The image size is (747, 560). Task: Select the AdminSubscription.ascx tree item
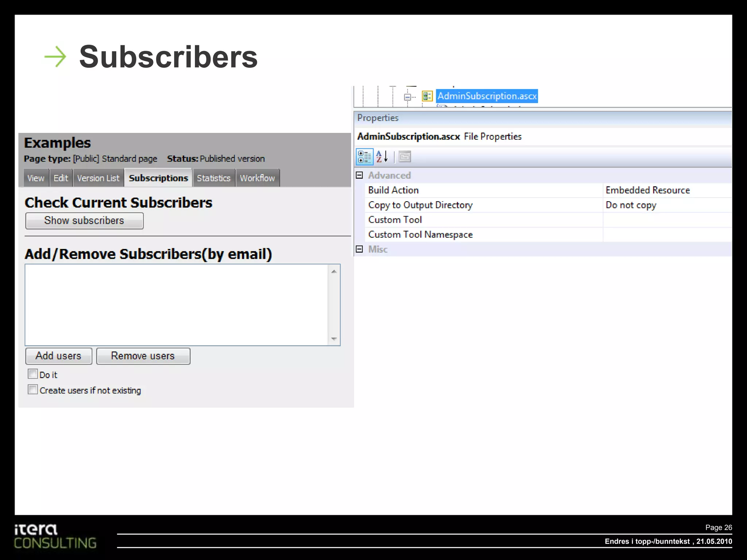[487, 96]
